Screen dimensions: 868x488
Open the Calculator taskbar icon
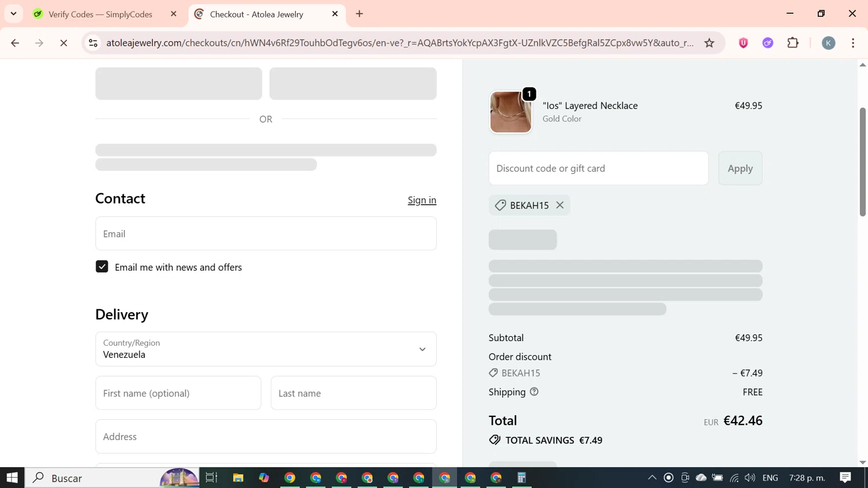[521, 478]
